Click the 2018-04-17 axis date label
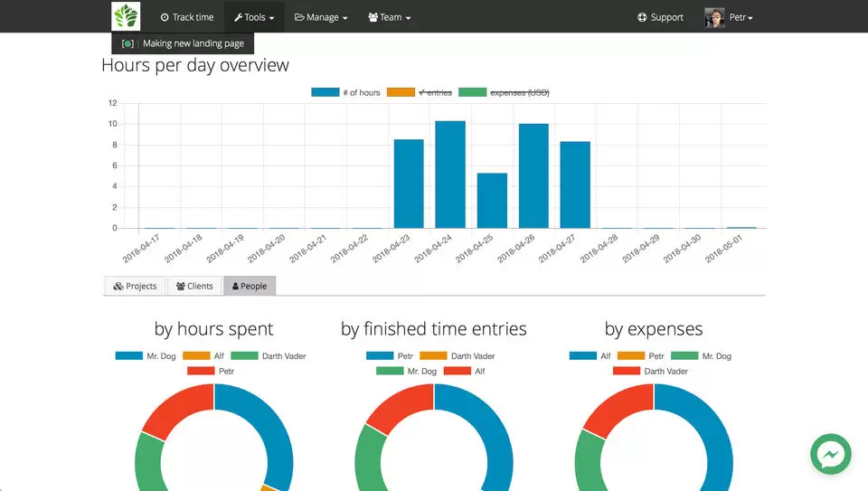 (141, 249)
